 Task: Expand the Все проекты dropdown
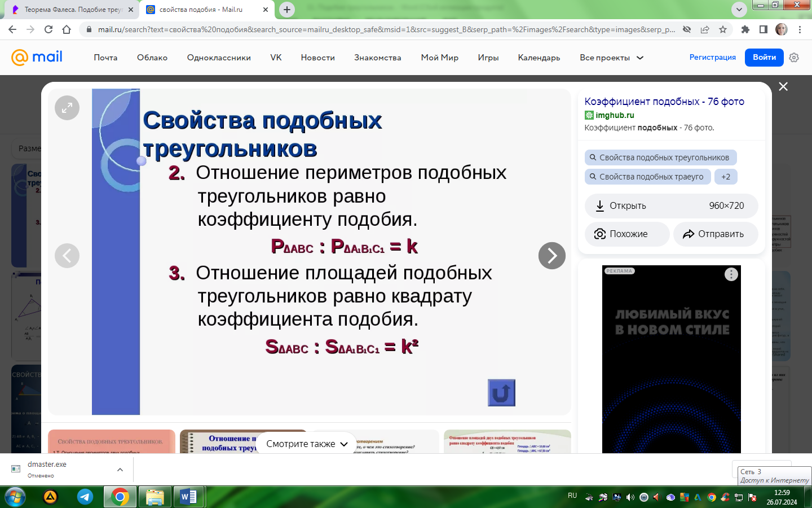(611, 58)
